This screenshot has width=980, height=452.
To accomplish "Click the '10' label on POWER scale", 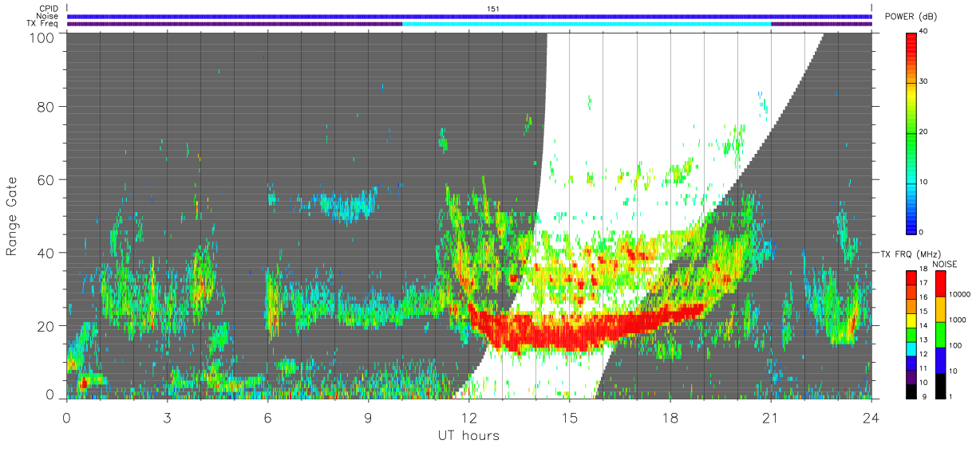I will click(924, 183).
